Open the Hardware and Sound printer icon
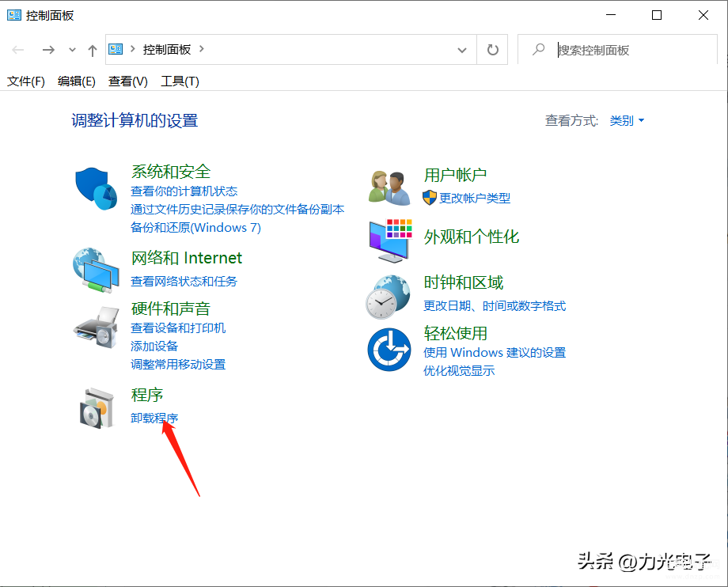Viewport: 728px width, 587px height. 96,328
